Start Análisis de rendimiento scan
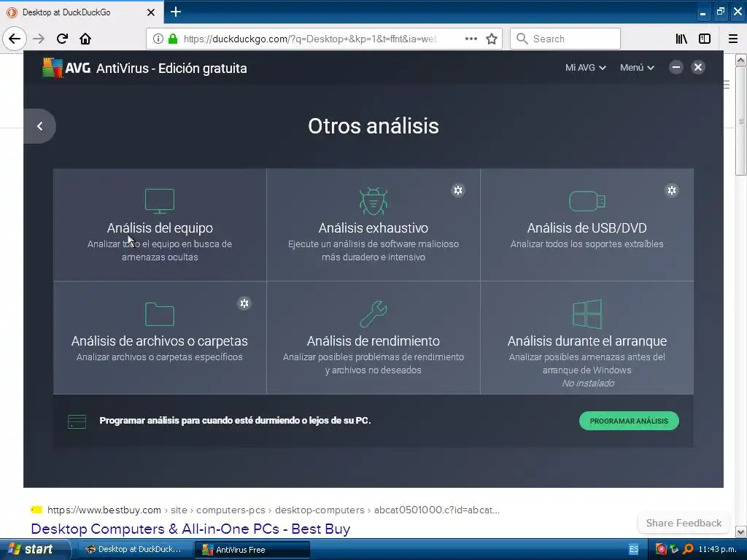The height and width of the screenshot is (560, 747). point(373,338)
